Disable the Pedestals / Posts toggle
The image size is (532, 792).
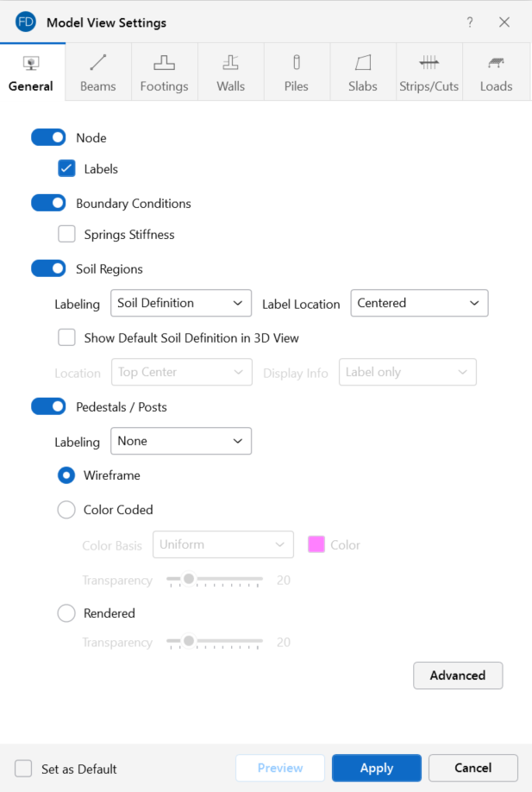(48, 406)
